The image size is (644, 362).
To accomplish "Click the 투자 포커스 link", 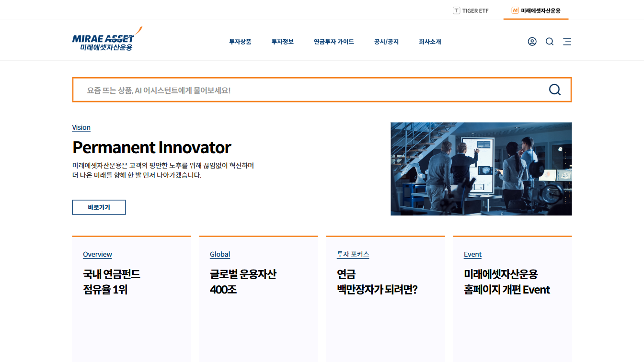I will coord(353,254).
